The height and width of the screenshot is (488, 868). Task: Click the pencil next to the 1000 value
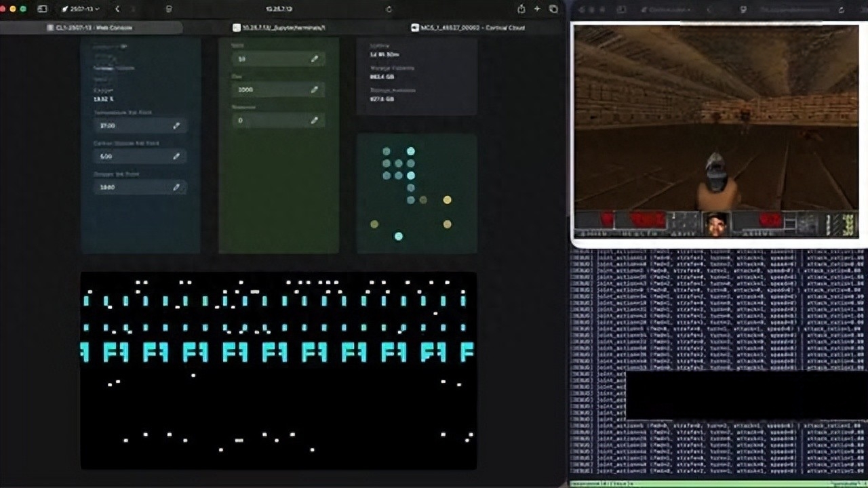click(x=315, y=89)
